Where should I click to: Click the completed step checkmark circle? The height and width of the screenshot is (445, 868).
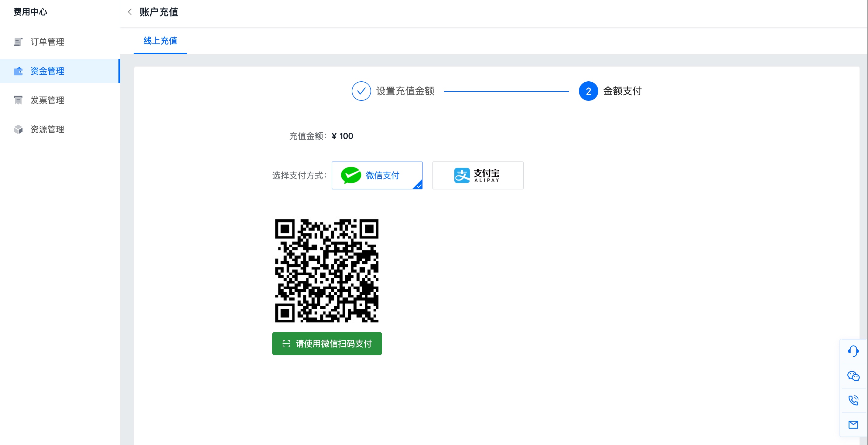(361, 91)
